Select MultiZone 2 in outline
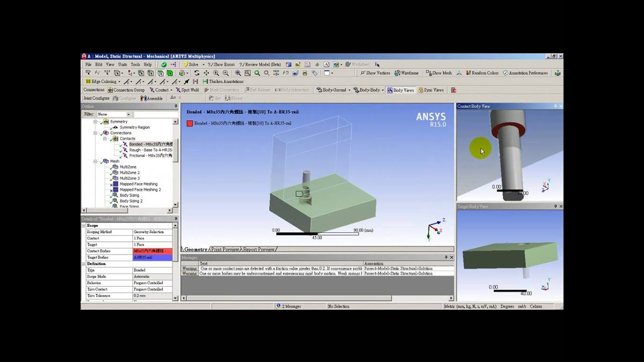Image resolution: width=644 pixels, height=362 pixels. (x=129, y=172)
